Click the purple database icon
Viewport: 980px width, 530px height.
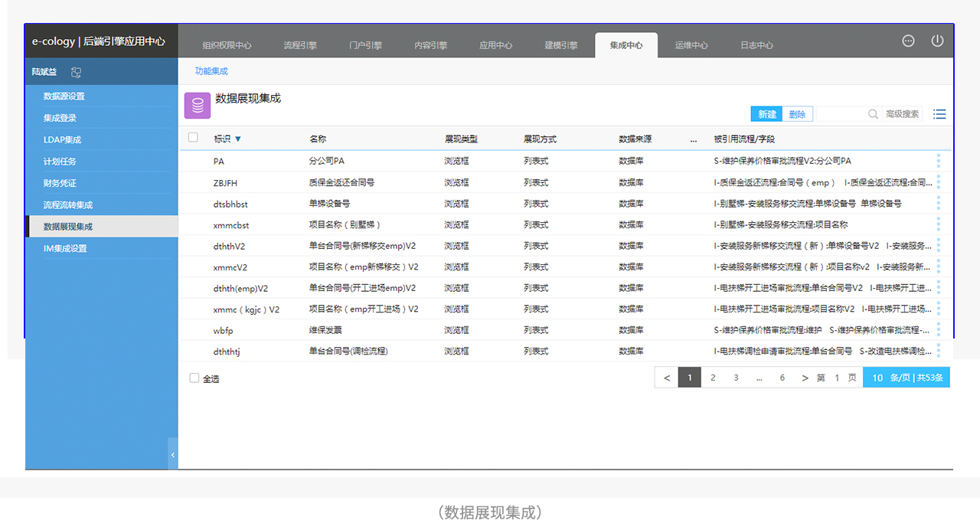[x=198, y=106]
